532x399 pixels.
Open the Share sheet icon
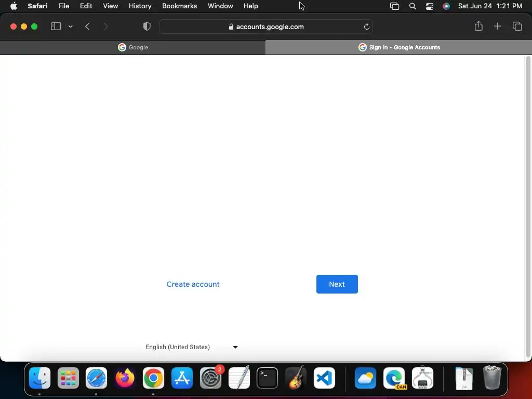tap(478, 26)
